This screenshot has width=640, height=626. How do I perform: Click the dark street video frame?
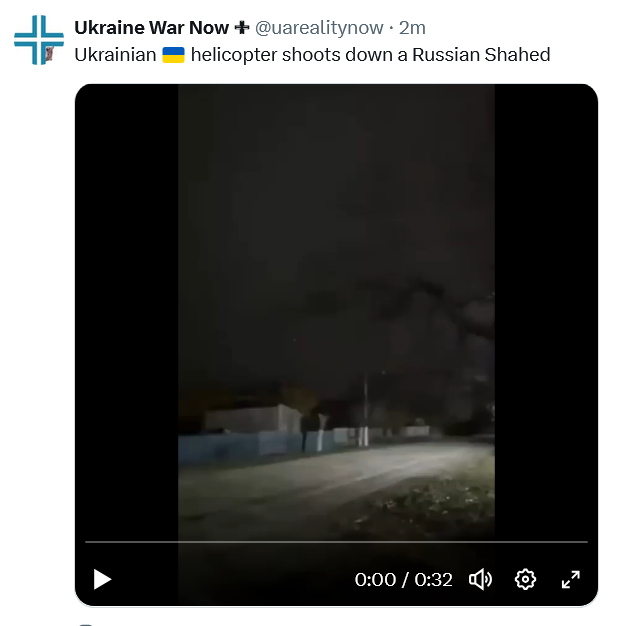click(x=336, y=310)
